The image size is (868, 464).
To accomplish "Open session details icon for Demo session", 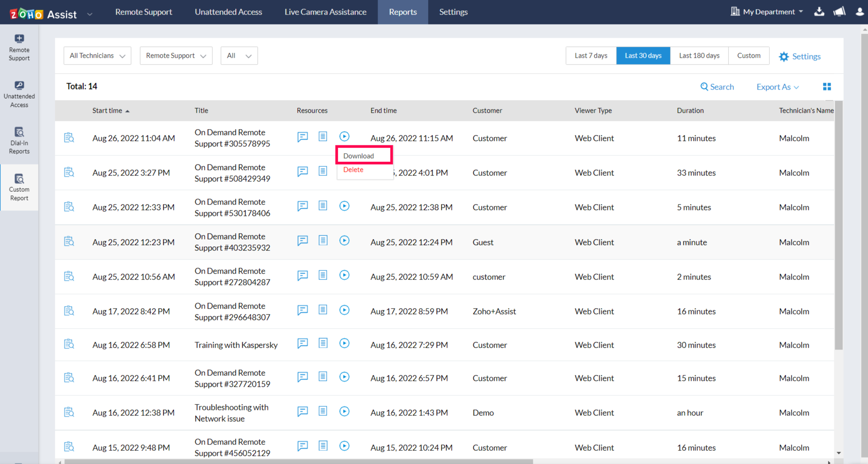I will pos(69,412).
